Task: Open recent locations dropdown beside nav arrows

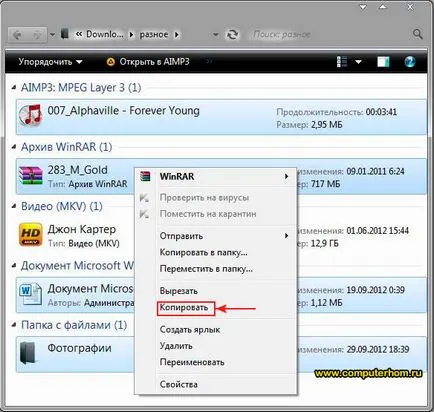Action: 52,35
